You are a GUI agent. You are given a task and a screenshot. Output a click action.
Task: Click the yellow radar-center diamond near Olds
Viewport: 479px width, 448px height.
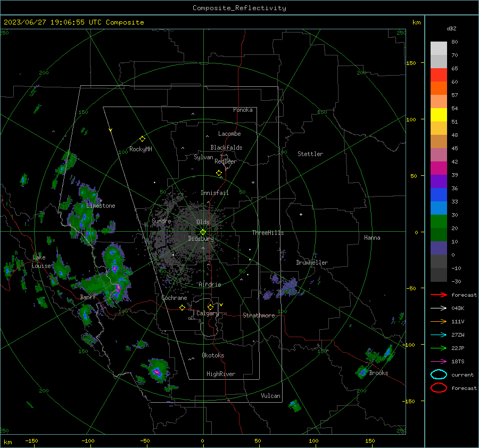pos(203,232)
